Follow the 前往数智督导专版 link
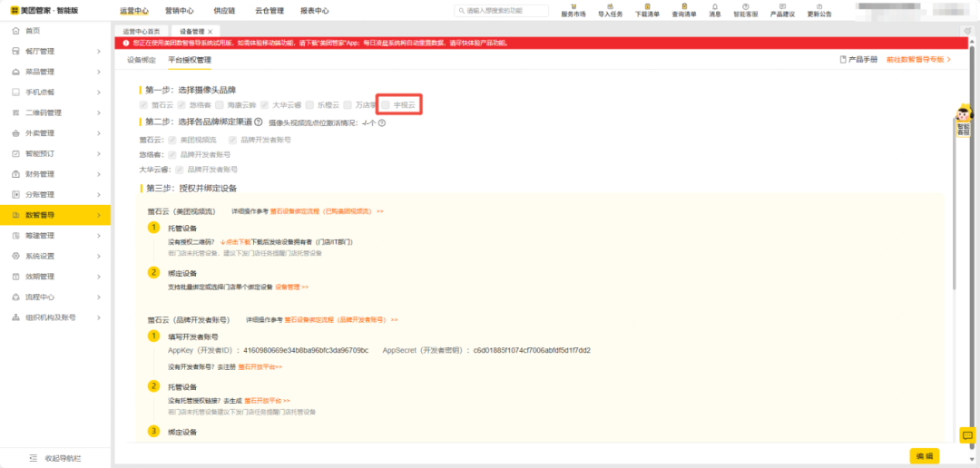 tap(918, 59)
